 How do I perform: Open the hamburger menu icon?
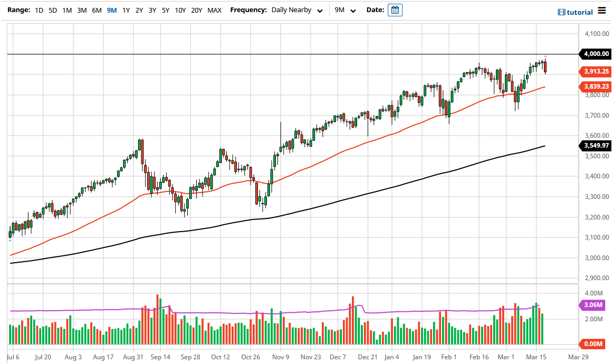pyautogui.click(x=603, y=11)
